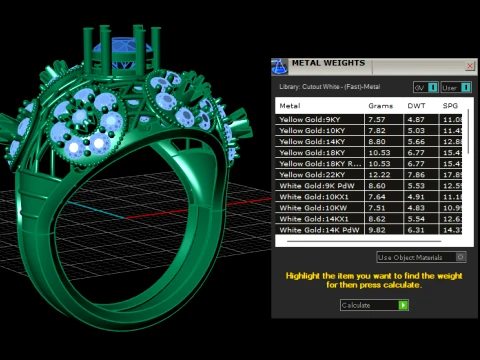Click the 4.91 DWT value
Viewport: 480px width, 360px height.
(x=416, y=197)
